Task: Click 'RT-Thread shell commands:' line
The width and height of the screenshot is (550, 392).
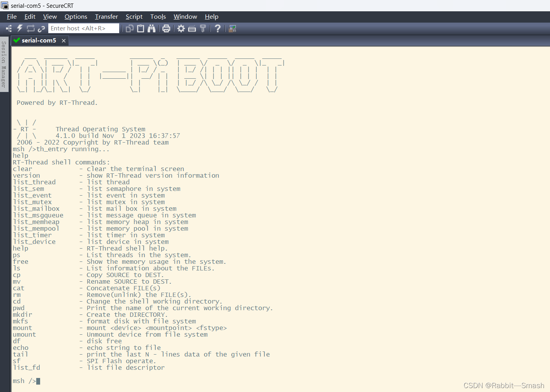Action: click(x=62, y=162)
